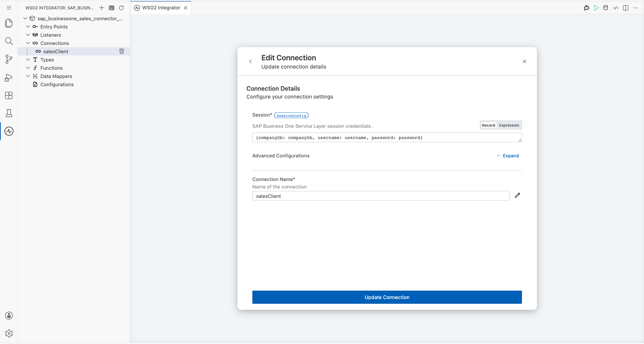Viewport: 644px width, 344px height.
Task: Collapse the sap_businessone_sales_connector project node
Action: [25, 18]
